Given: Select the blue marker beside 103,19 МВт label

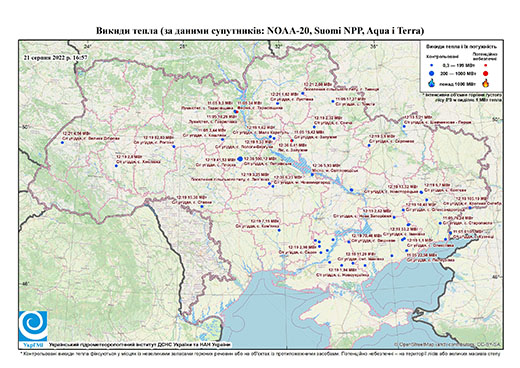Looking at the screenshot, I should point(470,208).
